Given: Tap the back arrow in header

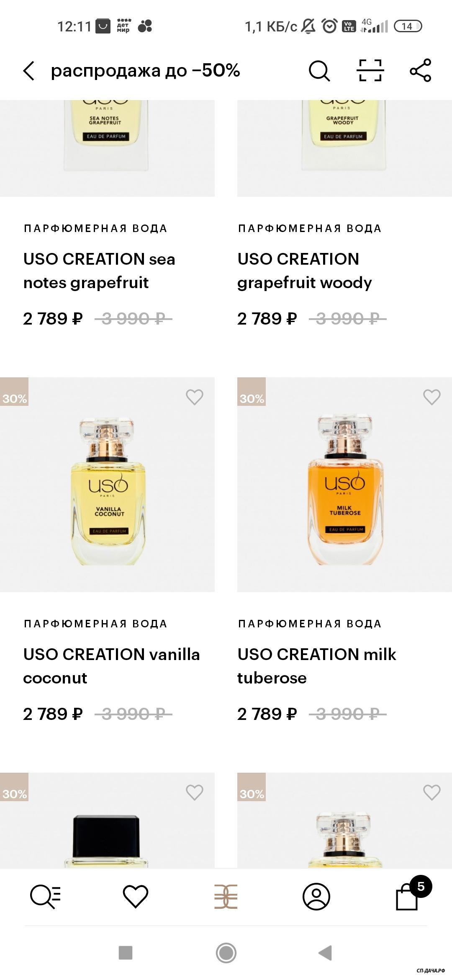Looking at the screenshot, I should [x=28, y=70].
